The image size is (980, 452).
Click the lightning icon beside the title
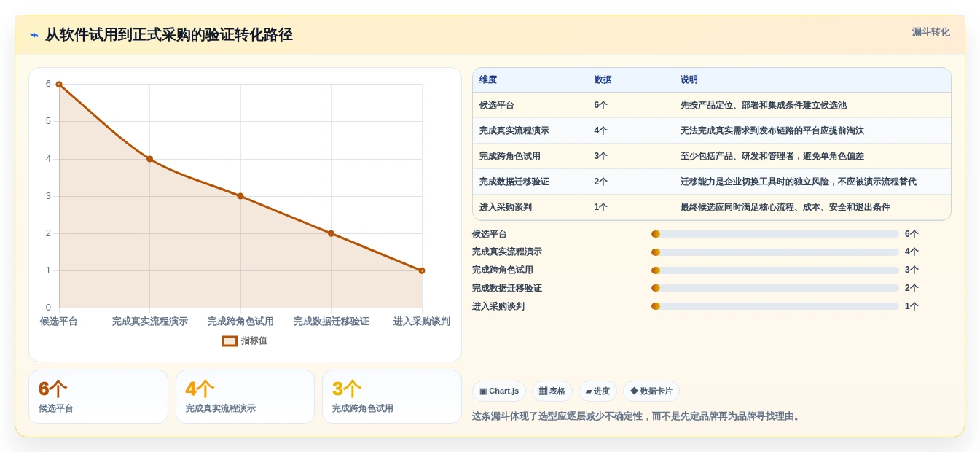coord(34,35)
